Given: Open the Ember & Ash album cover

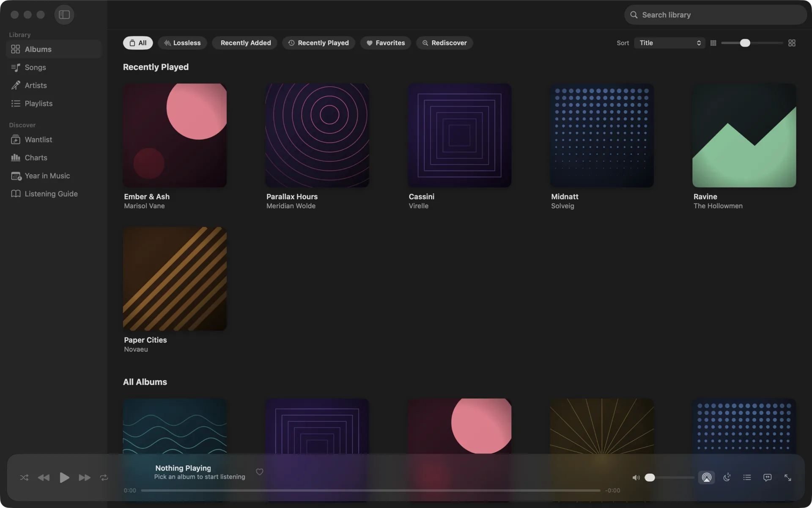Looking at the screenshot, I should pos(175,135).
